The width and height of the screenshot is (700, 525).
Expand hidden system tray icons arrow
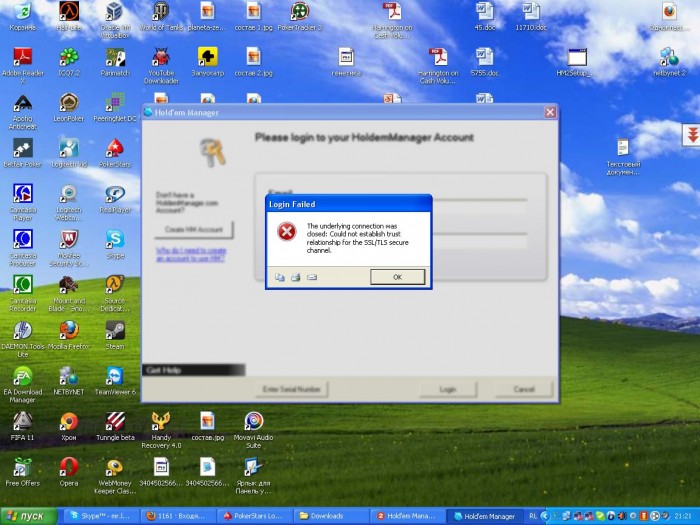coord(545,516)
